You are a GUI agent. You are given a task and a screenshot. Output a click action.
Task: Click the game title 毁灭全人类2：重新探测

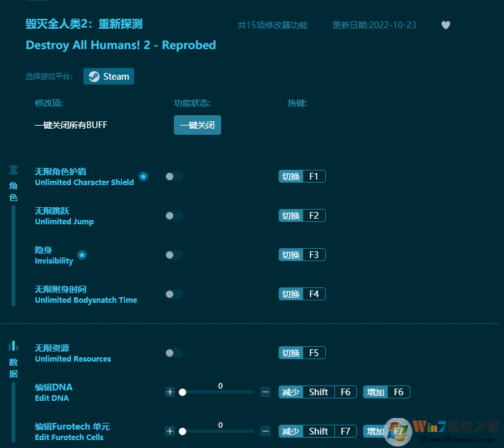(x=84, y=24)
